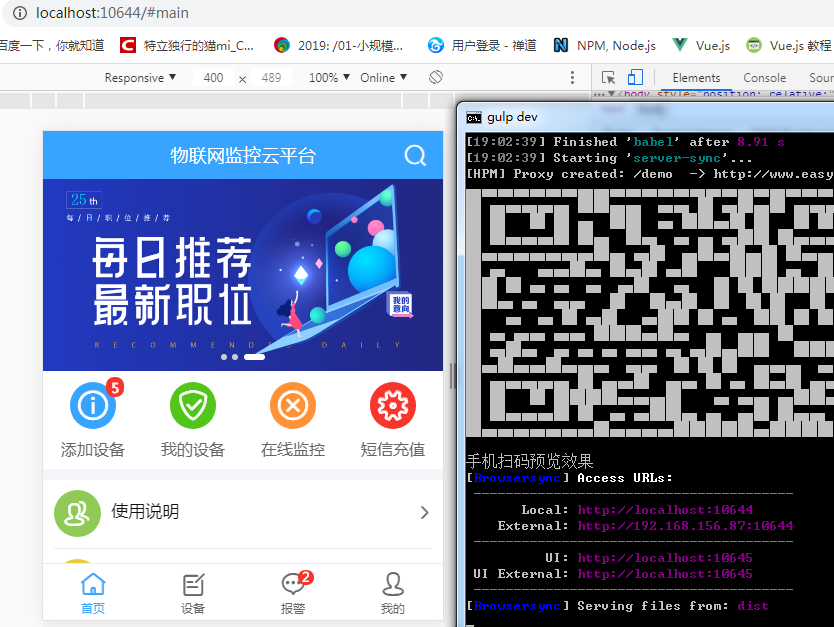Screen dimensions: 834x627
Task: Click the search magnifier in the app header
Action: click(415, 156)
